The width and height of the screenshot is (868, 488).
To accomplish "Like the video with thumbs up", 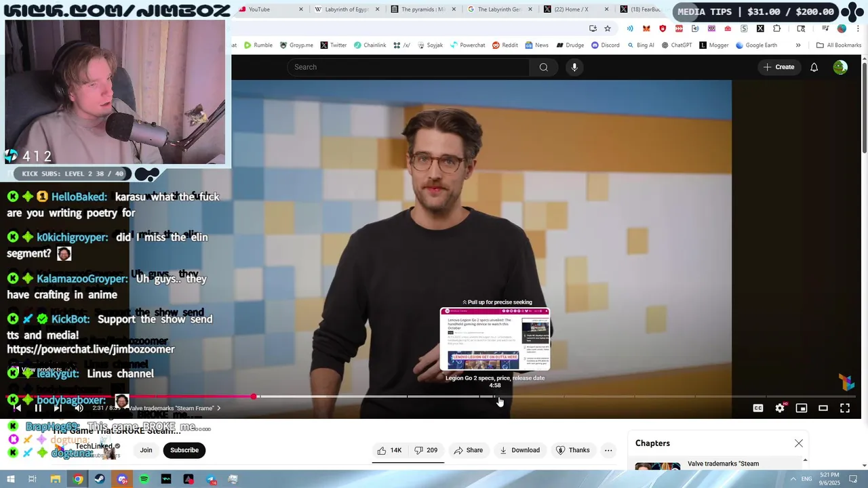I will pos(389,450).
